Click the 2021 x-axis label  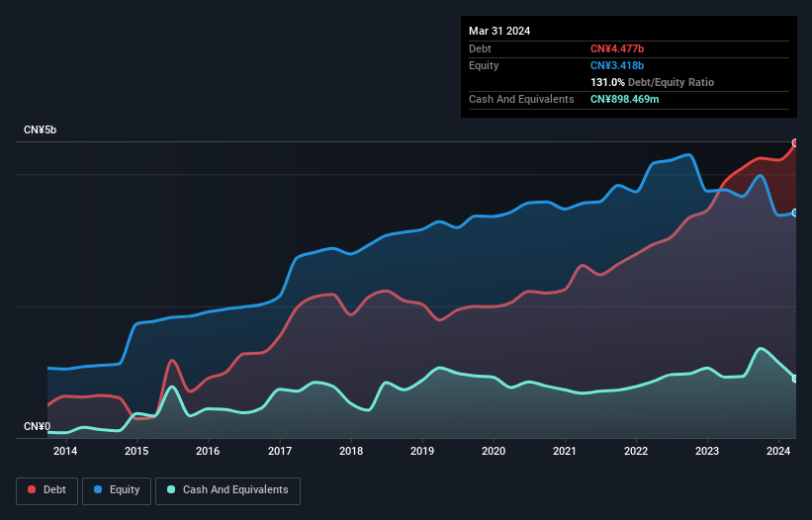(565, 451)
